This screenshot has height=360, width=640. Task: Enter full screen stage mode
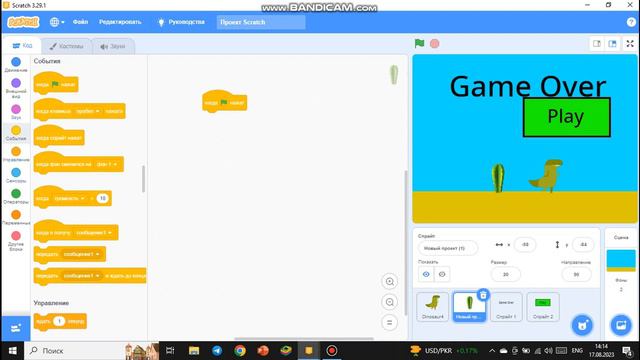tap(630, 44)
